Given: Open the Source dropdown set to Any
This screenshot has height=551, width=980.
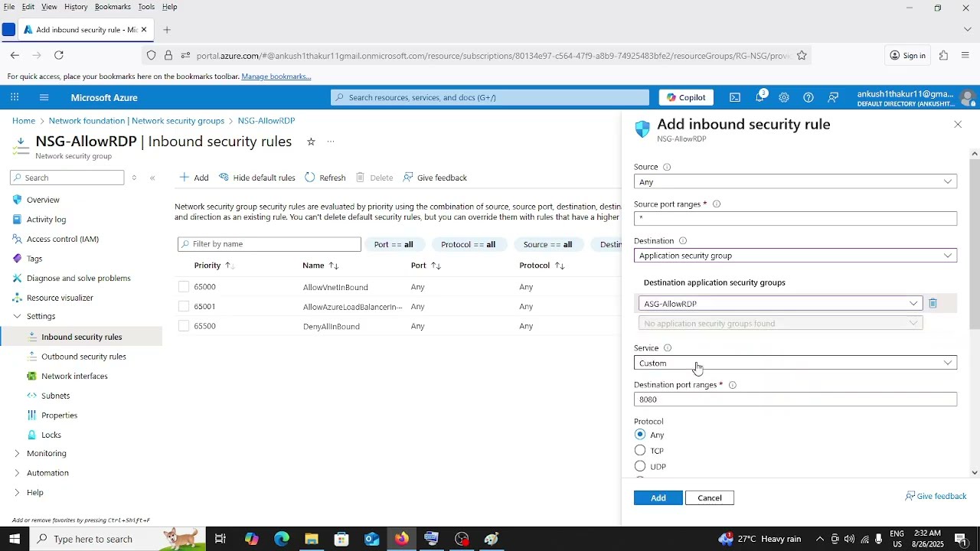Looking at the screenshot, I should coord(795,182).
